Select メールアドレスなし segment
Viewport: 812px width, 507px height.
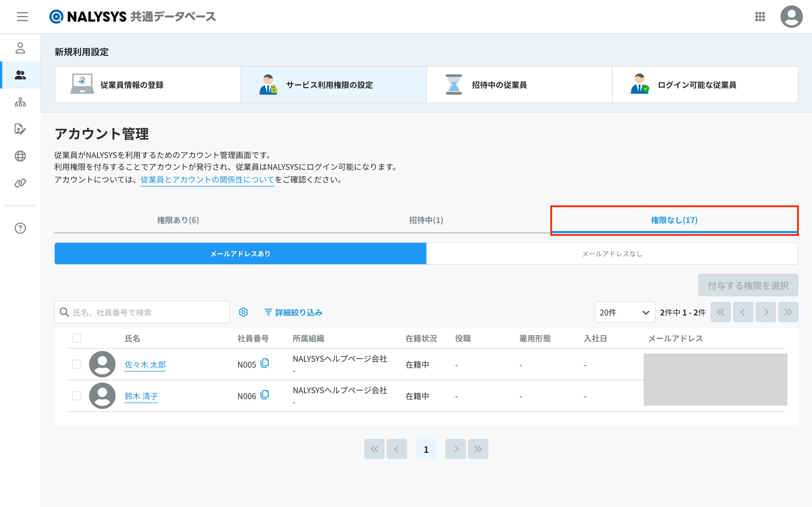612,253
